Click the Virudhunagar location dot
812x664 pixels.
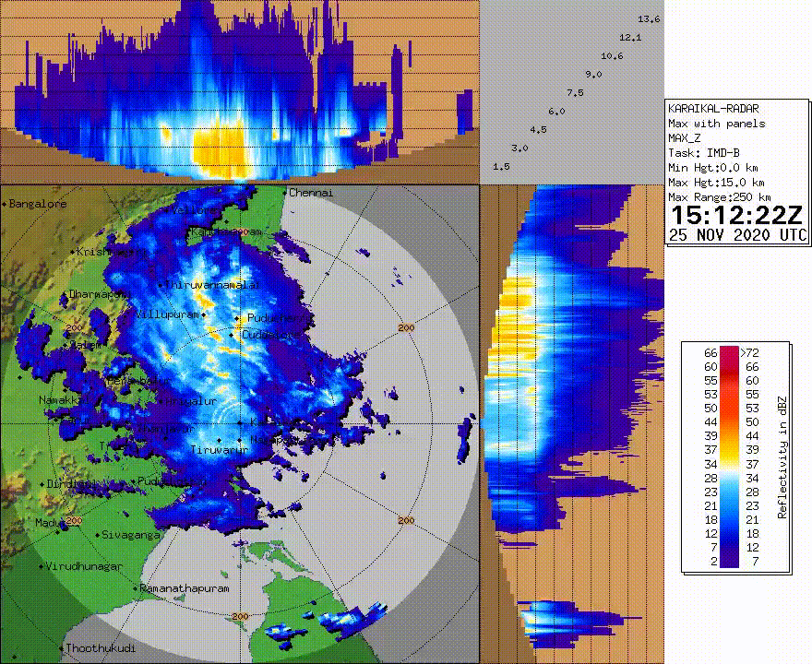click(x=42, y=566)
